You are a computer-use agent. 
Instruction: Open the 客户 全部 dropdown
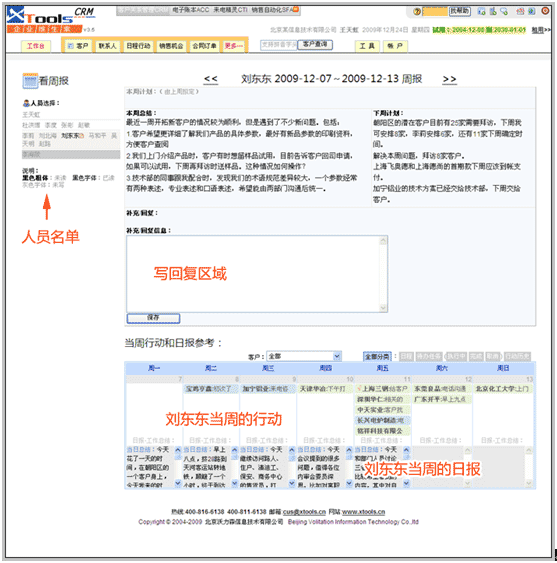[x=304, y=356]
